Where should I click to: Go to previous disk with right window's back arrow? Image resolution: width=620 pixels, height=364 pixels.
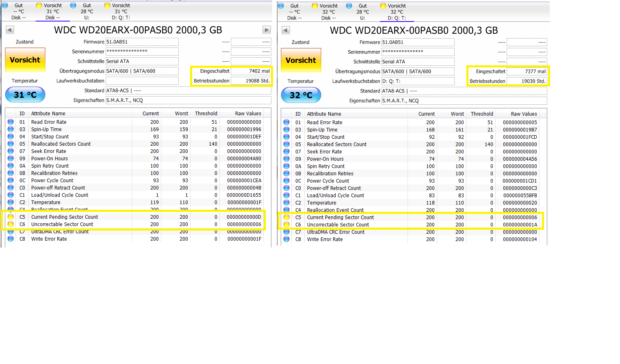pos(286,30)
